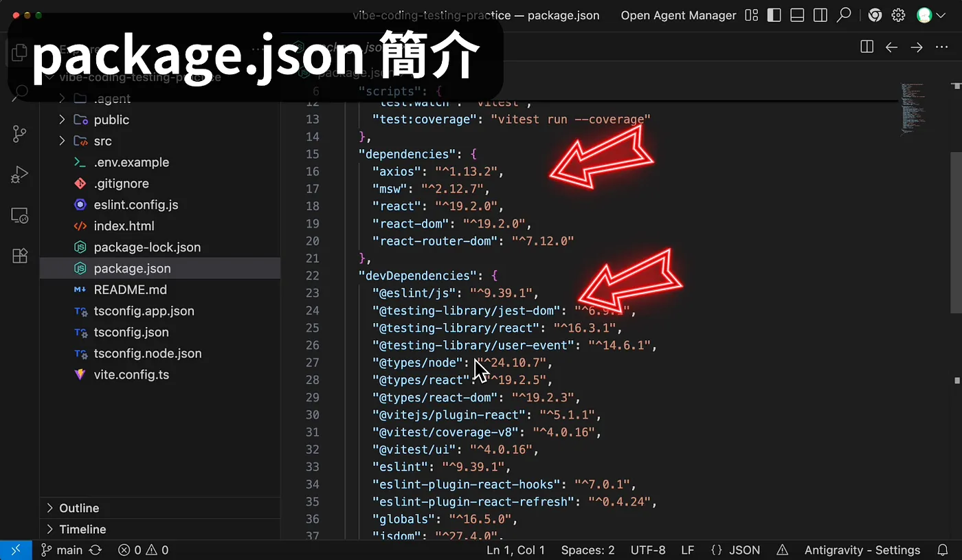The height and width of the screenshot is (560, 962).
Task: Click the Chrome browser icon in title bar
Action: click(875, 15)
